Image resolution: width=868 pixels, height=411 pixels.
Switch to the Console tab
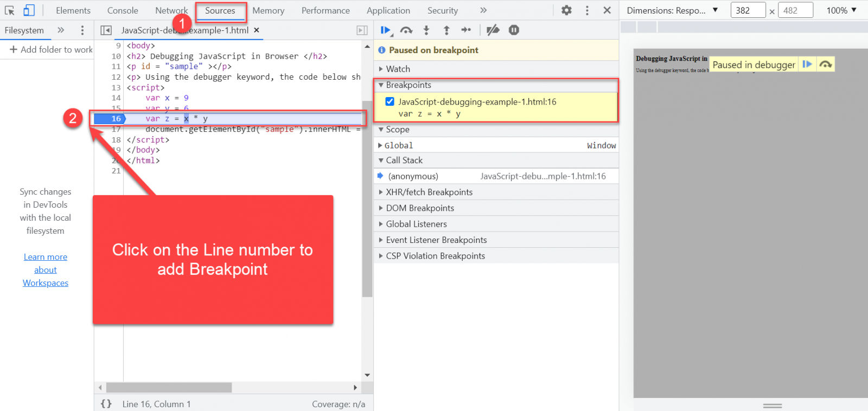point(123,10)
